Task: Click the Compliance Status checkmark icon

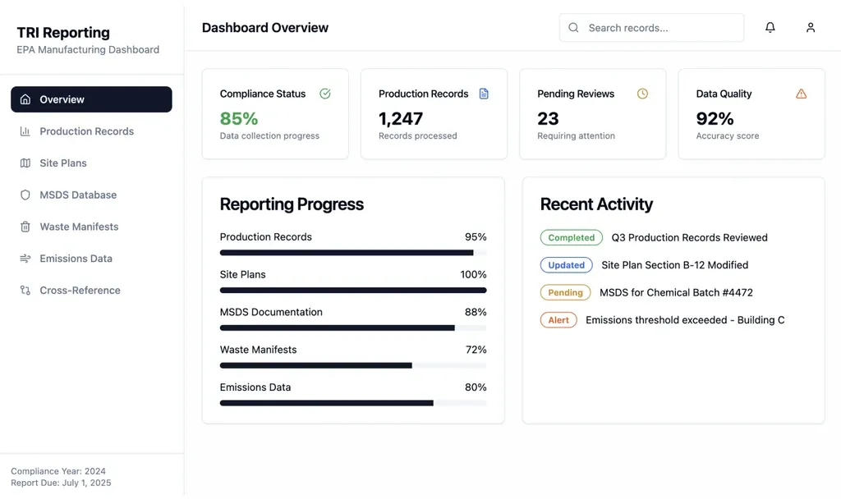Action: tap(325, 94)
